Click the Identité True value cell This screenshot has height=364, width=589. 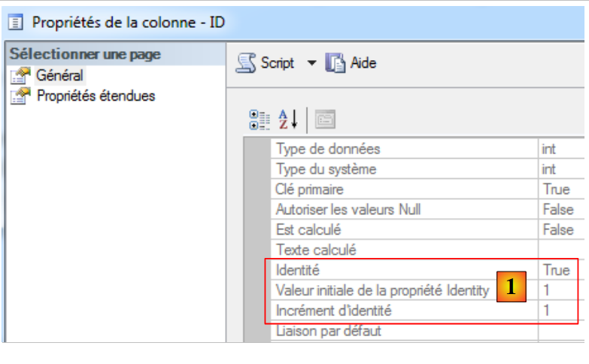(557, 269)
